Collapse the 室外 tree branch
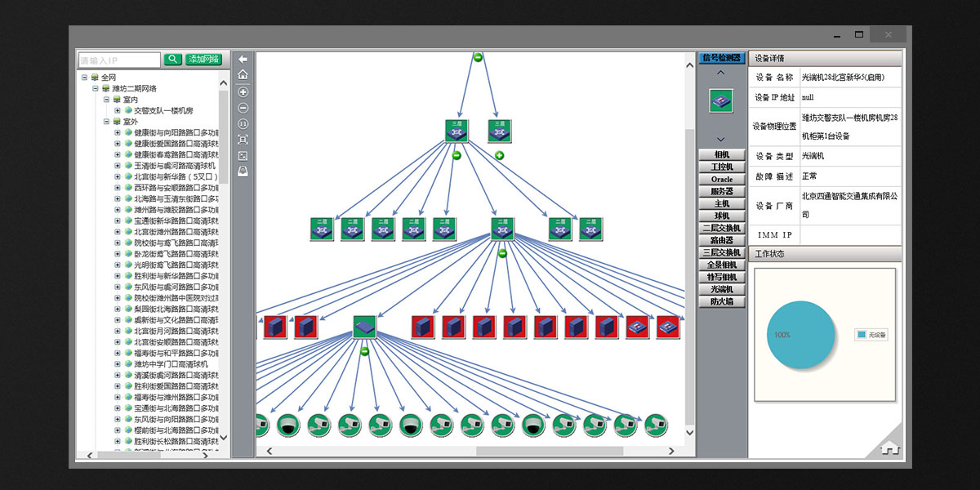 (106, 122)
